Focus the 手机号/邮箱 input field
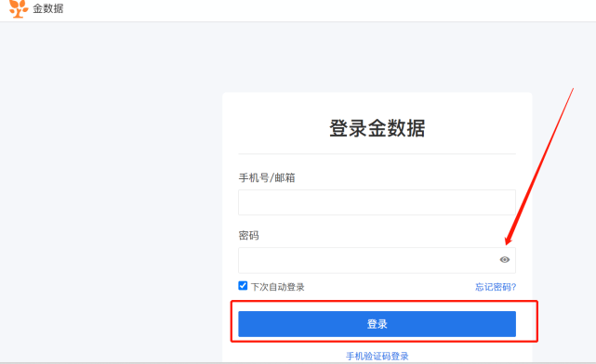 pyautogui.click(x=377, y=202)
